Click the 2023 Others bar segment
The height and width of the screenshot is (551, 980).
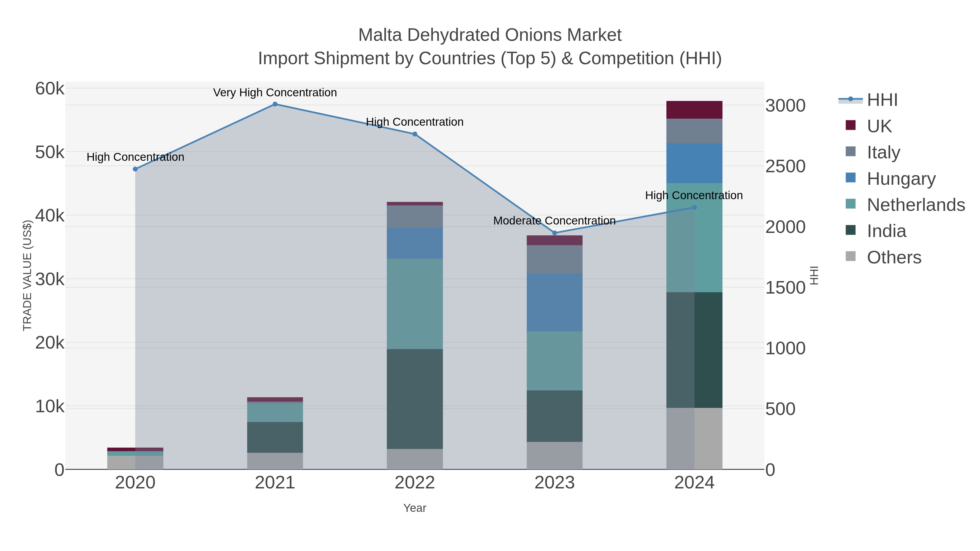coord(555,455)
